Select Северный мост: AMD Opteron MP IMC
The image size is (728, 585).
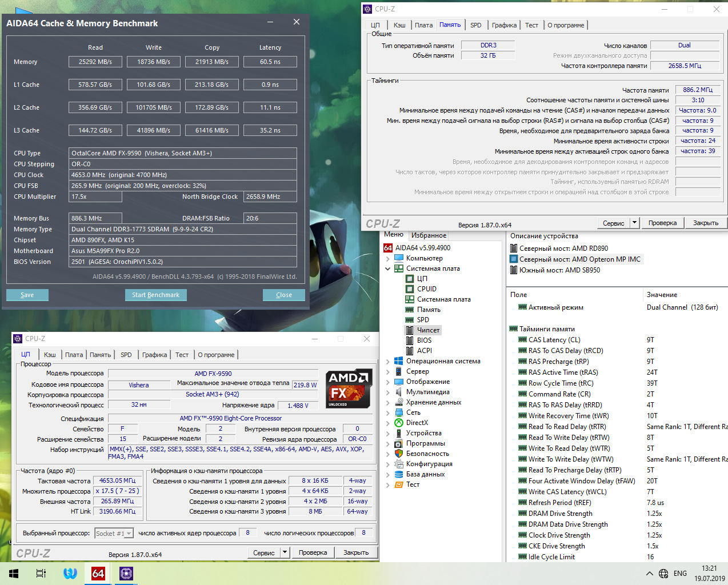[x=579, y=259]
